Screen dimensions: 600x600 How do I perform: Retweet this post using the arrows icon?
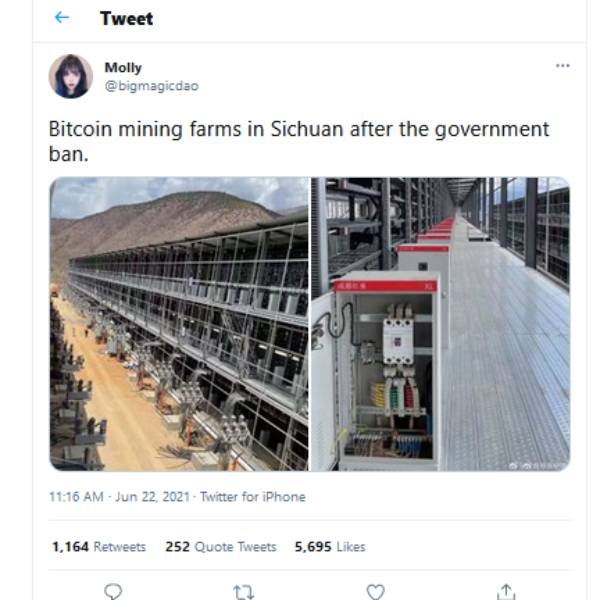coord(244,591)
